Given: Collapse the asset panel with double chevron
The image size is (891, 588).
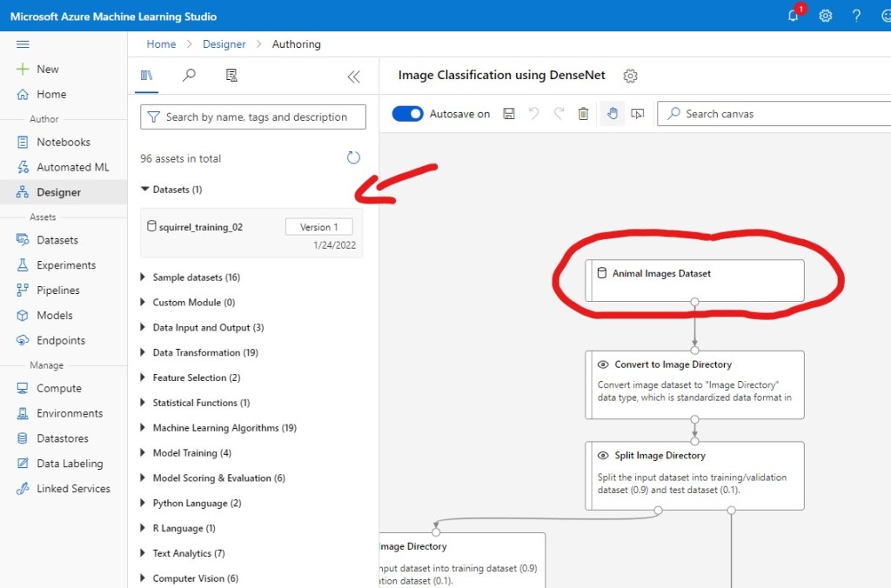Looking at the screenshot, I should pos(353,77).
